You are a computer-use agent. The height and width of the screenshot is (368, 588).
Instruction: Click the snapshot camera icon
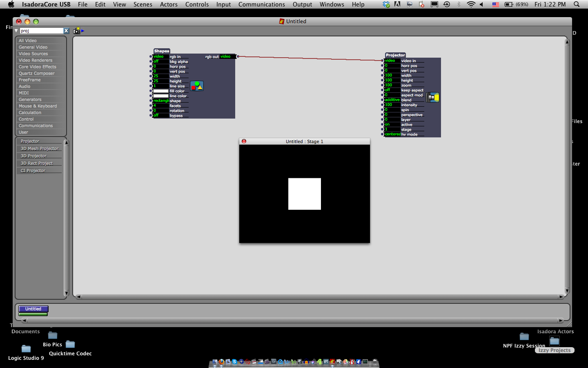point(76,31)
